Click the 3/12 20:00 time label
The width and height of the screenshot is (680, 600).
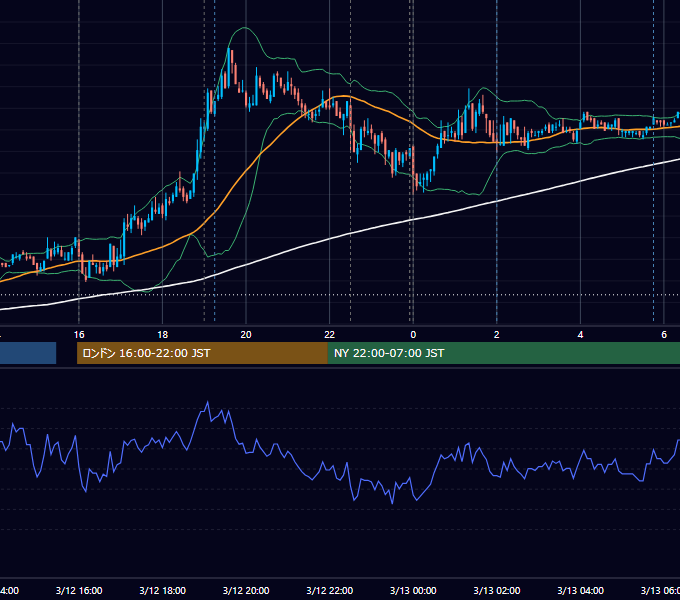246,590
